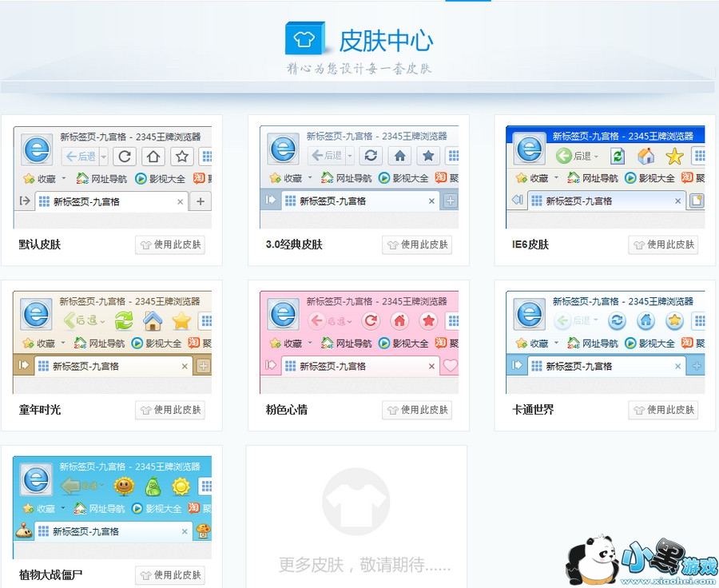Expand the 收藏 dropdown arrow in 默认皮肤 preview
This screenshot has width=719, height=588.
[64, 178]
